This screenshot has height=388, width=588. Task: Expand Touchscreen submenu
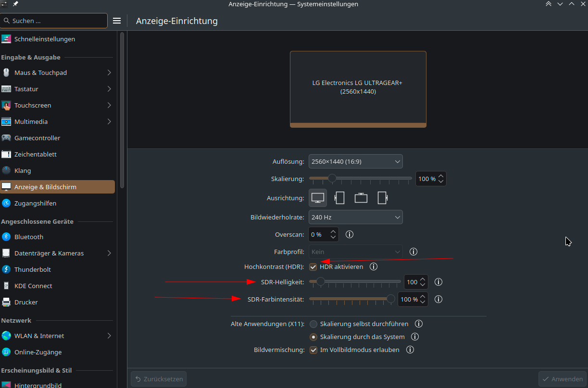[109, 105]
